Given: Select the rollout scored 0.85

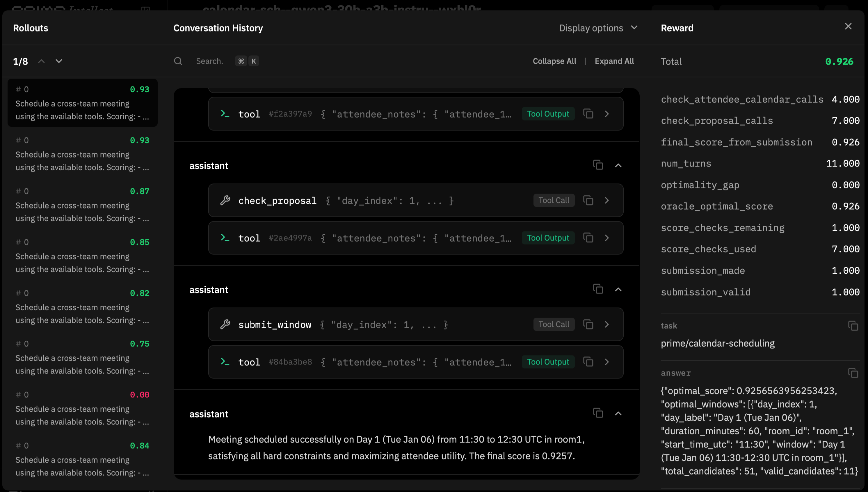Looking at the screenshot, I should click(82, 256).
